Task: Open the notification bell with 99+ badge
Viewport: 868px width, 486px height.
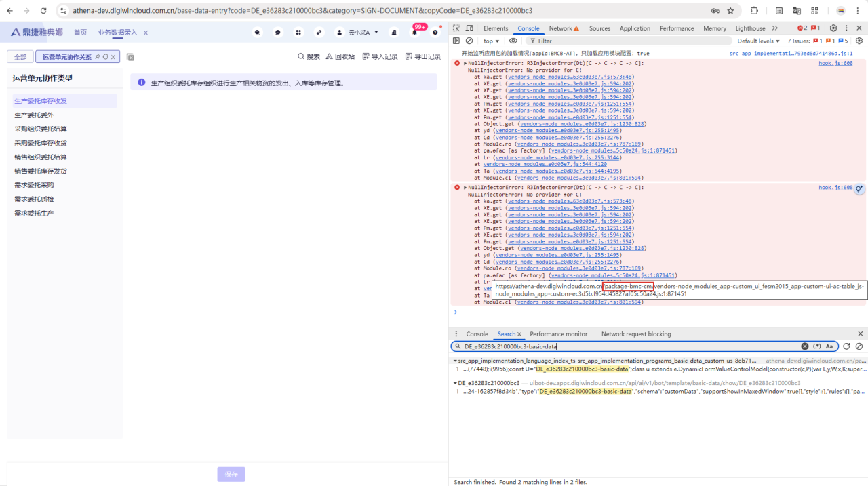Action: click(415, 32)
